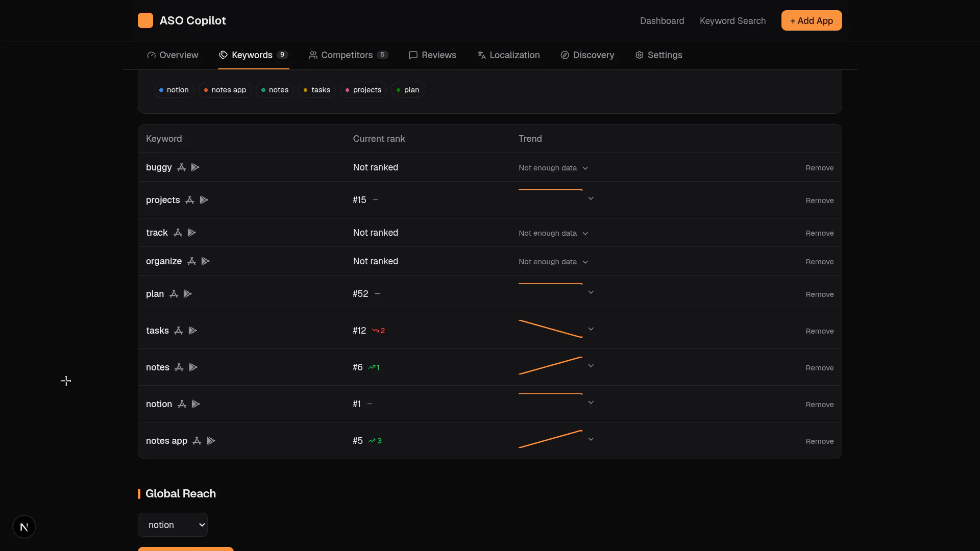Toggle the projects legend chip
980x551 pixels.
point(363,90)
